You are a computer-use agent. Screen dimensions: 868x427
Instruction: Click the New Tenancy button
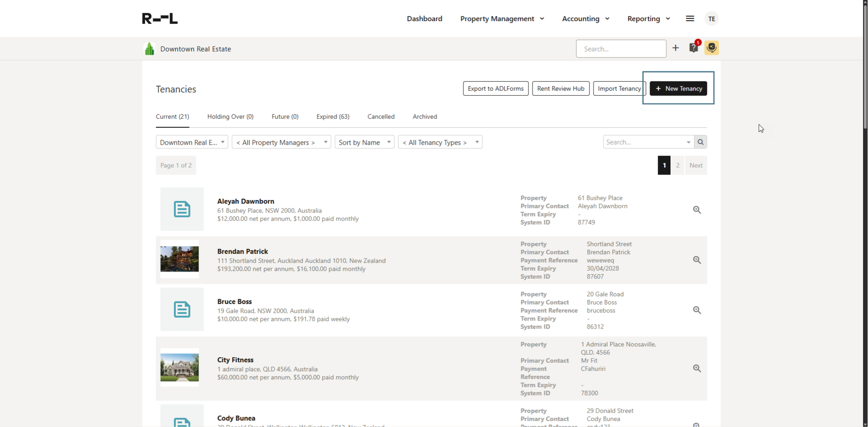point(679,89)
